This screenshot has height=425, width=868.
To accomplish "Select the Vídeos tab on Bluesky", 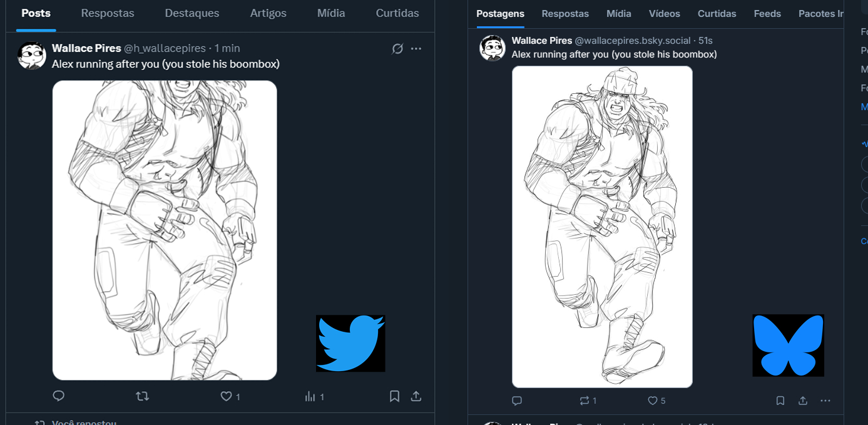I will pos(665,14).
